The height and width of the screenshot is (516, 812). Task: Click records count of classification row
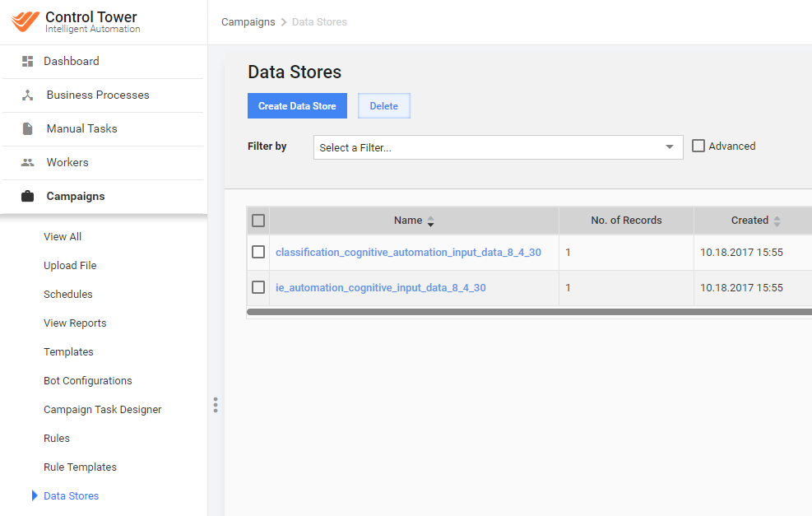(x=568, y=253)
